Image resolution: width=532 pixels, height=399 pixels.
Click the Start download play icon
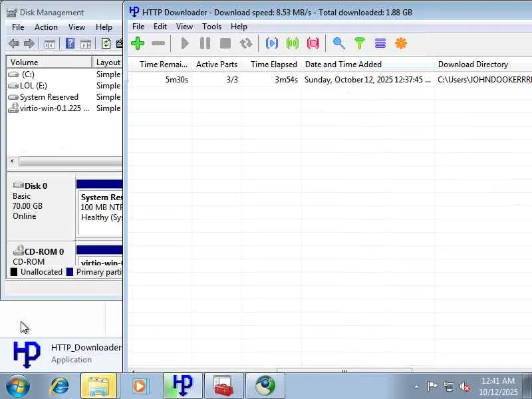tap(185, 43)
